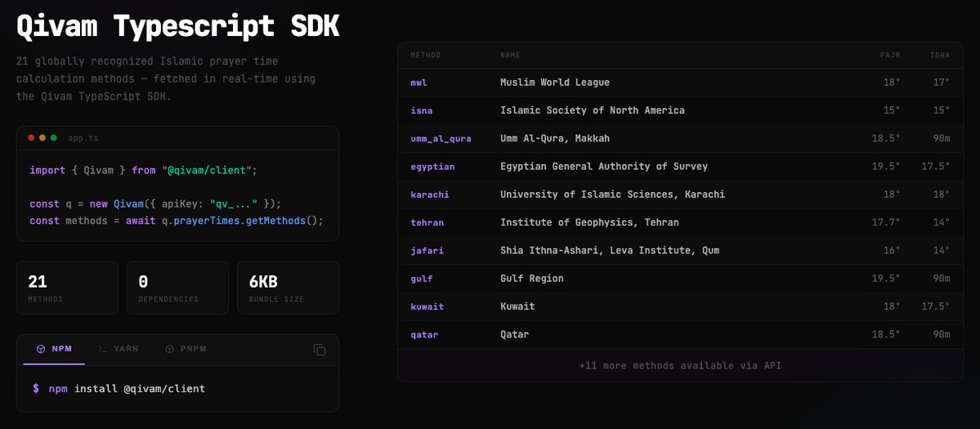
Task: Click the NPM package cube icon
Action: click(41, 349)
